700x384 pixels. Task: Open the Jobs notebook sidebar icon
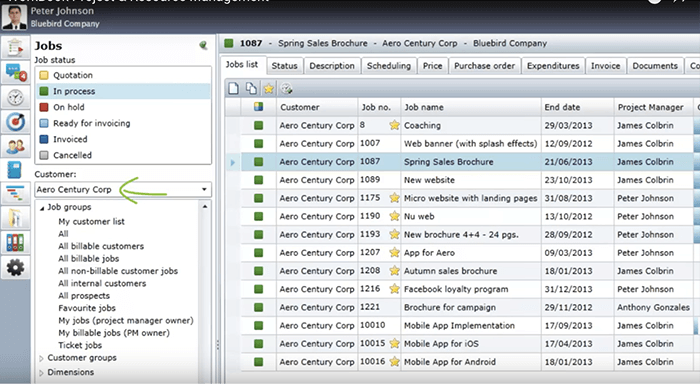pyautogui.click(x=15, y=170)
